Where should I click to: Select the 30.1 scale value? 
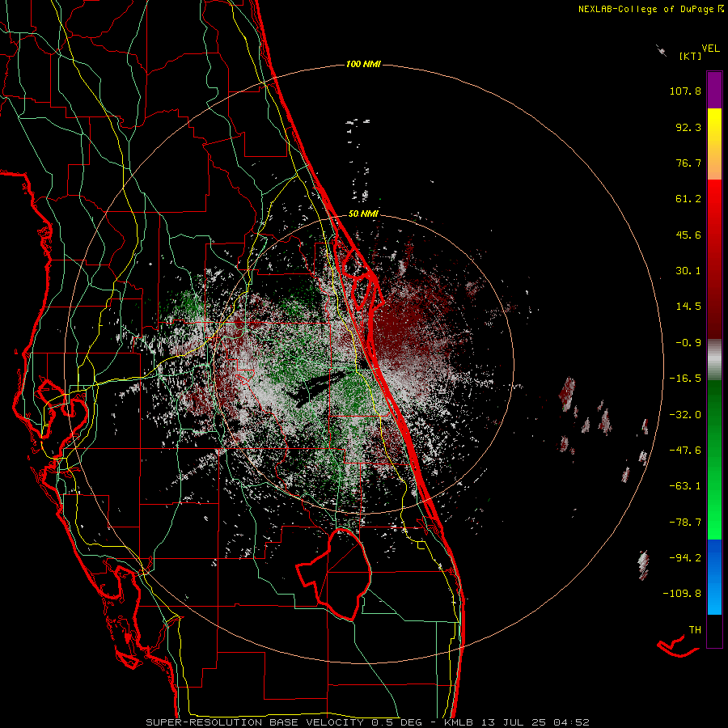688,271
